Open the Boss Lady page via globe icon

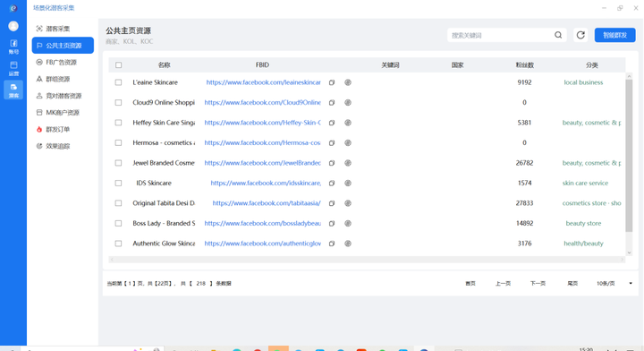pos(348,224)
